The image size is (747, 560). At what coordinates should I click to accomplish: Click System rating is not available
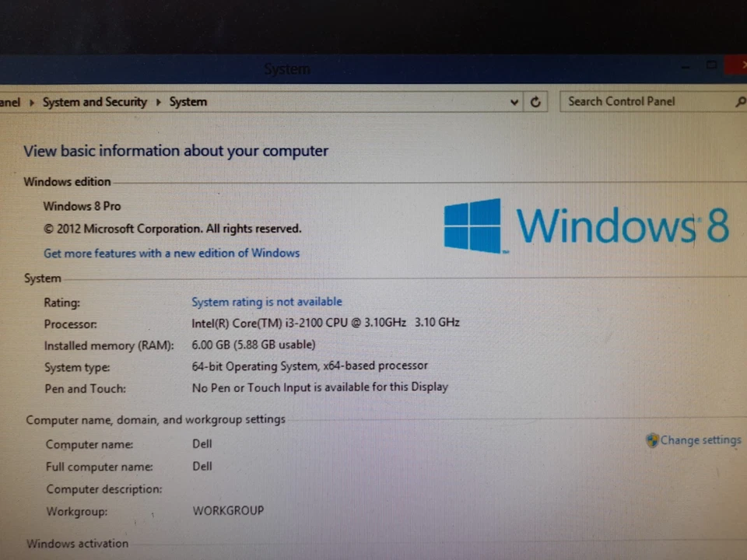(x=267, y=302)
